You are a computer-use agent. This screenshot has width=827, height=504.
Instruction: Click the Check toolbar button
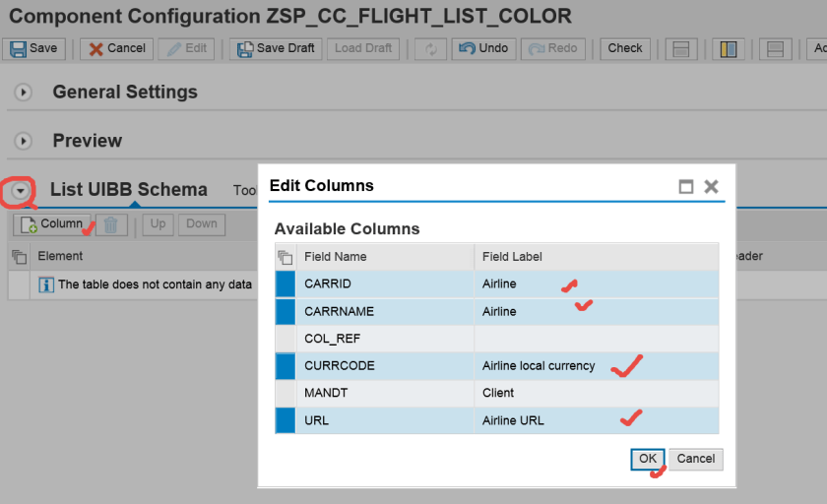click(x=625, y=48)
